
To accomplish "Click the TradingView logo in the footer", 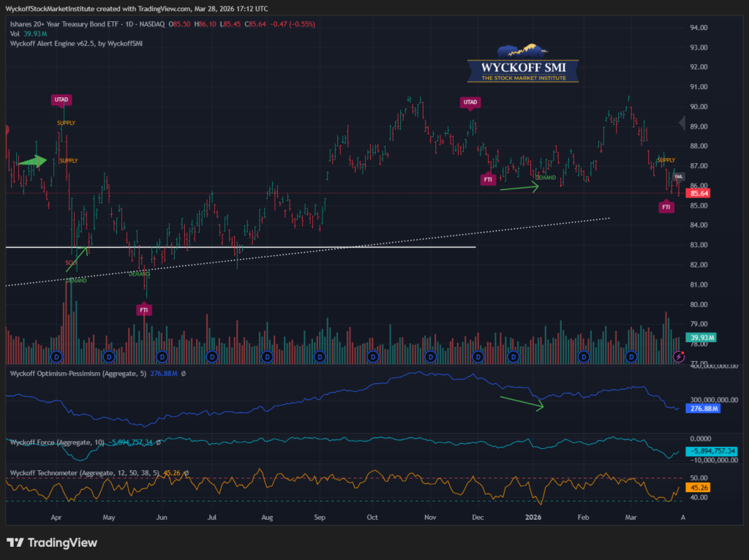I will point(51,542).
